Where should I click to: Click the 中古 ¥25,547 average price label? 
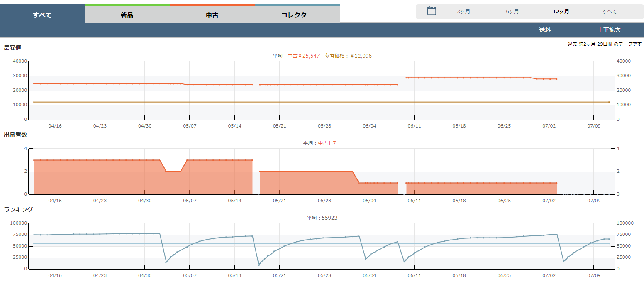pos(303,56)
